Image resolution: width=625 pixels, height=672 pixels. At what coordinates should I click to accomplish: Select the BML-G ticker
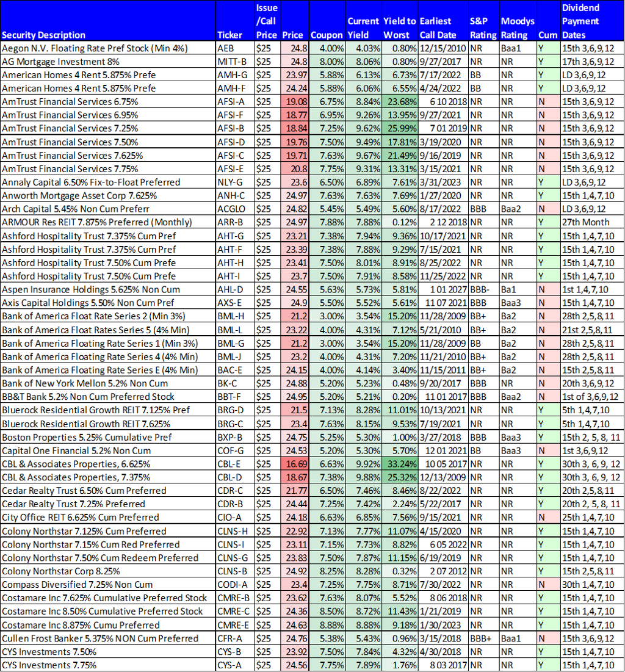click(x=235, y=344)
